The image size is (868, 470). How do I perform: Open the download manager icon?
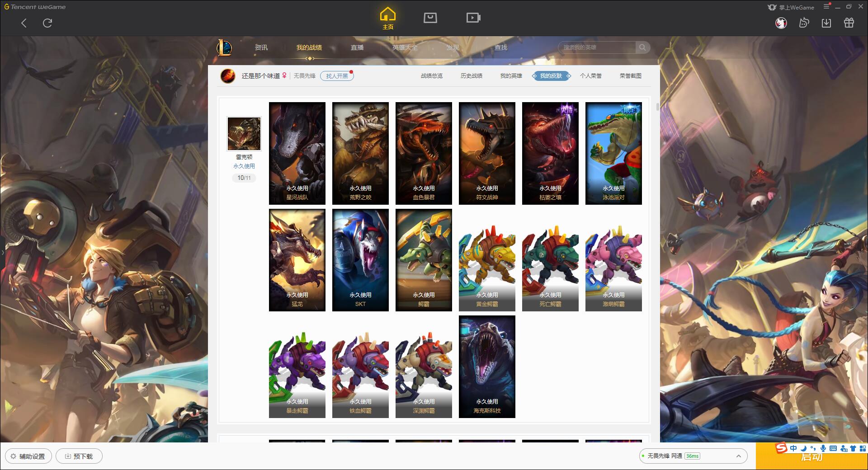[826, 23]
